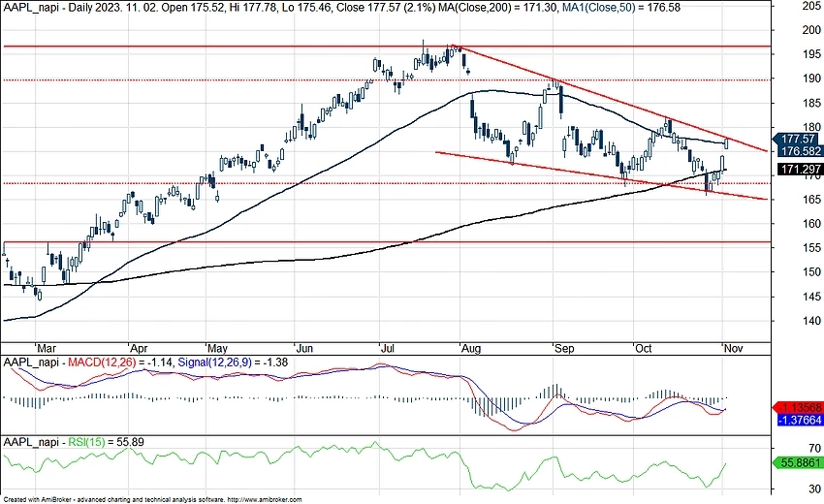This screenshot has height=504, width=824.
Task: Click the 160 price axis label
Action: 811,223
